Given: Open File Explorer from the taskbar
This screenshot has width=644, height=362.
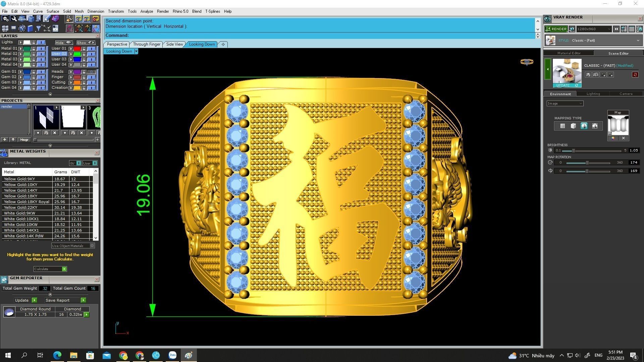Looking at the screenshot, I should pyautogui.click(x=73, y=355).
